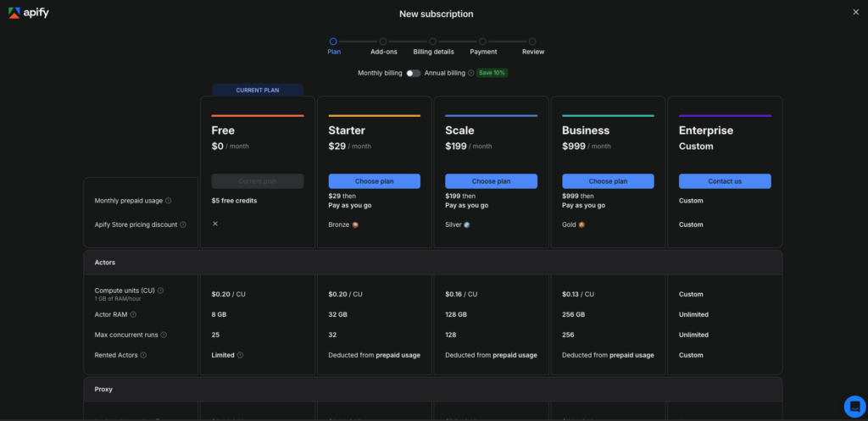Image resolution: width=868 pixels, height=421 pixels.
Task: Choose the Starter plan
Action: pos(374,181)
